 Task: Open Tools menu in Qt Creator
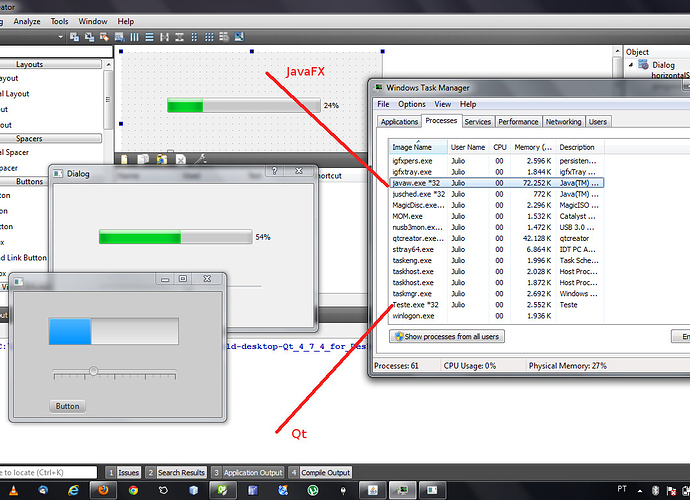click(x=59, y=22)
